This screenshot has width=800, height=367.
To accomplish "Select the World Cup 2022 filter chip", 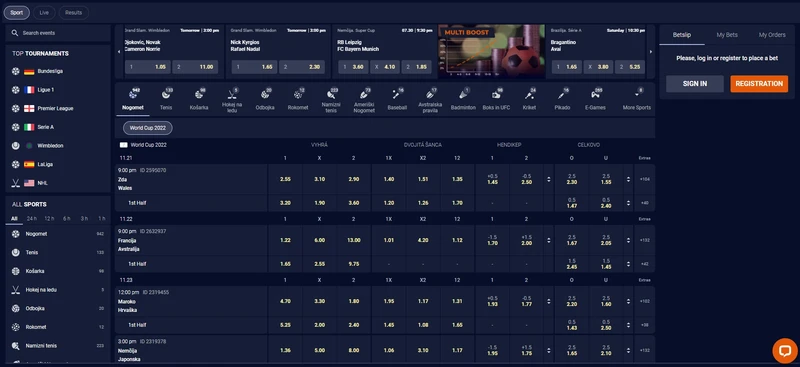I will pyautogui.click(x=147, y=128).
